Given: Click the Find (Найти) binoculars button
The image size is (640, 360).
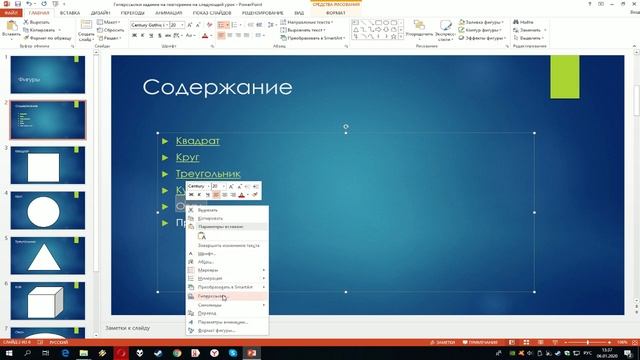Looking at the screenshot, I should pyautogui.click(x=523, y=22).
